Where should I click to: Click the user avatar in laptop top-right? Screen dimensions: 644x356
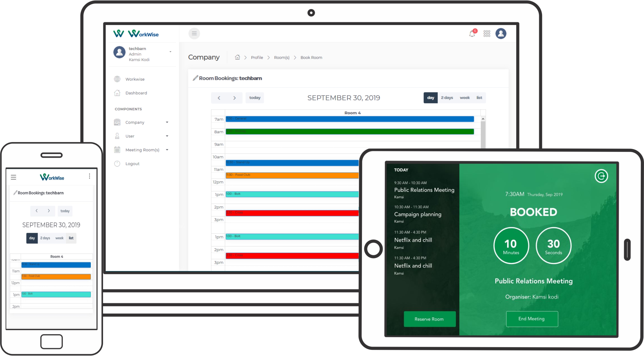[501, 34]
